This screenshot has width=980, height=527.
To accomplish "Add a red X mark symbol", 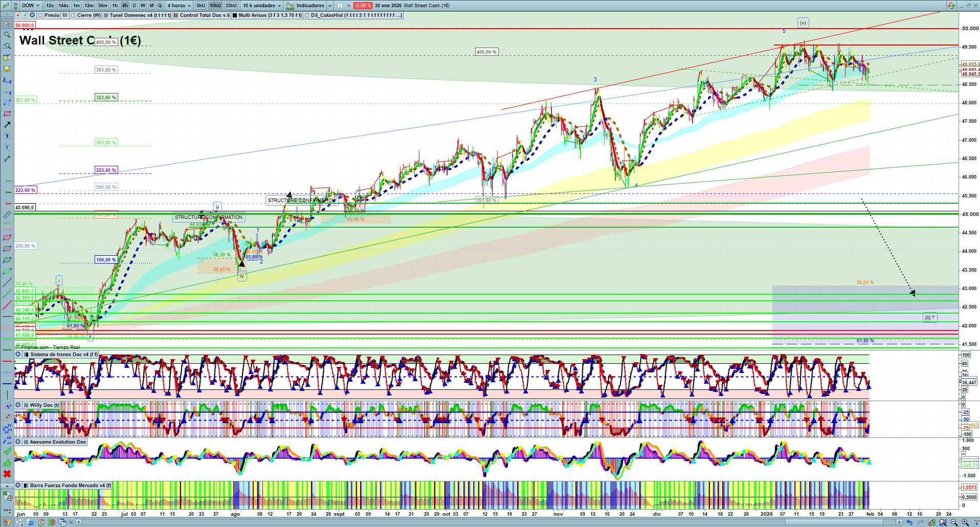I will pyautogui.click(x=7, y=474).
